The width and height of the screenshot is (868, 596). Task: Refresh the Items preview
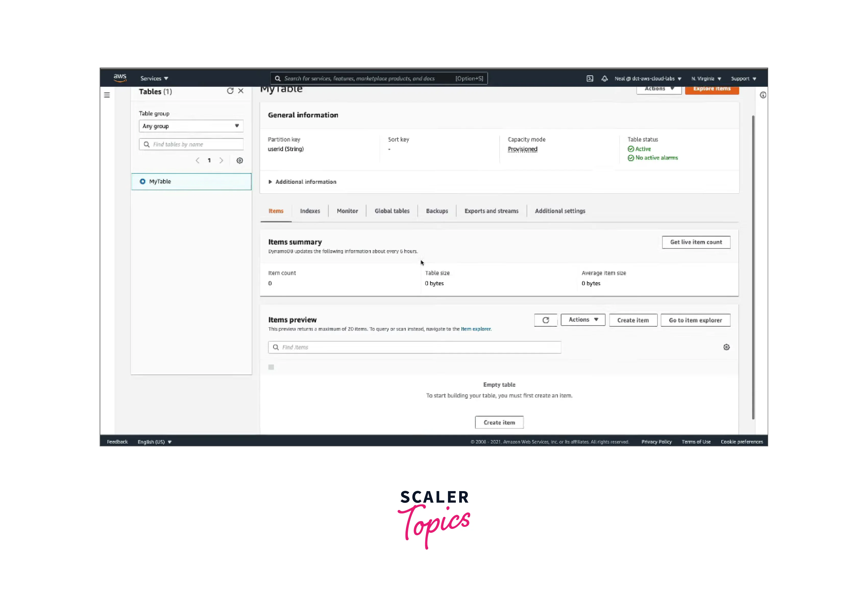545,320
